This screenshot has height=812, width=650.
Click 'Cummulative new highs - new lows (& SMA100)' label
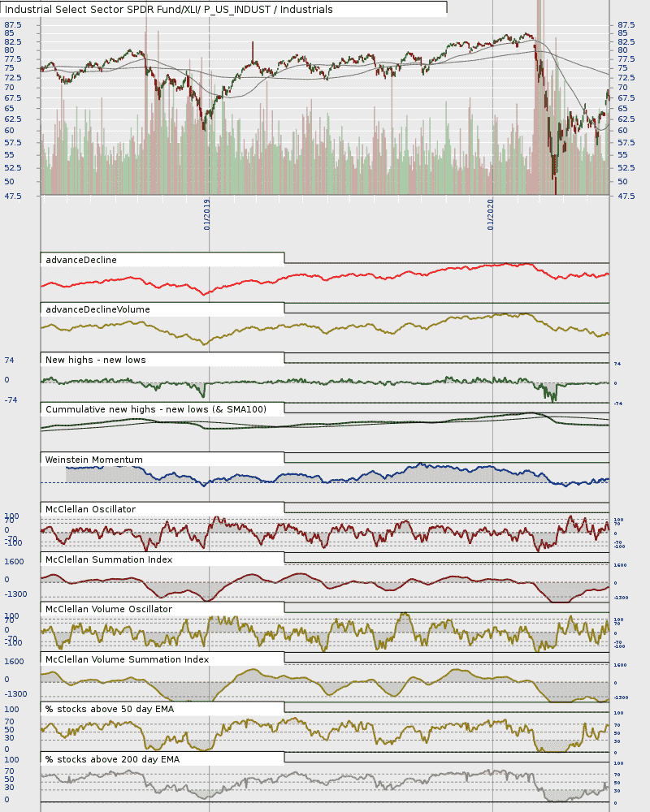pyautogui.click(x=155, y=409)
